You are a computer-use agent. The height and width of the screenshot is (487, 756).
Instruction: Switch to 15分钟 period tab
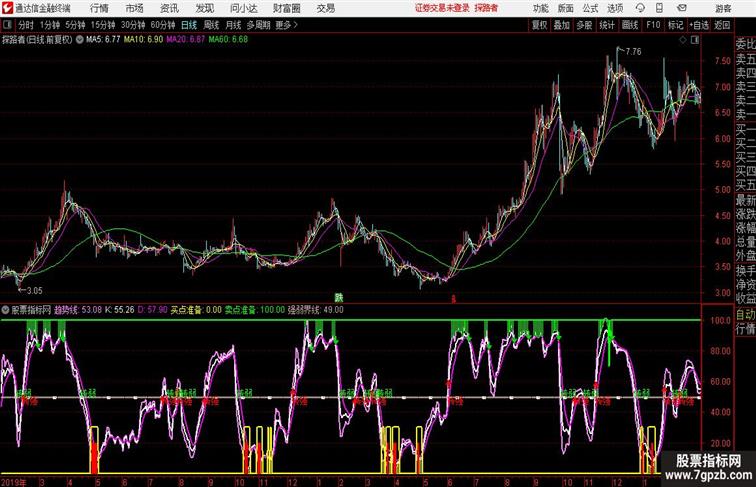103,25
